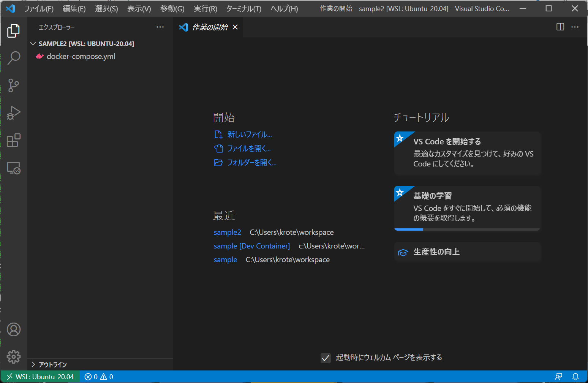Click errors and warnings count in status bar
The height and width of the screenshot is (383, 588).
[99, 377]
